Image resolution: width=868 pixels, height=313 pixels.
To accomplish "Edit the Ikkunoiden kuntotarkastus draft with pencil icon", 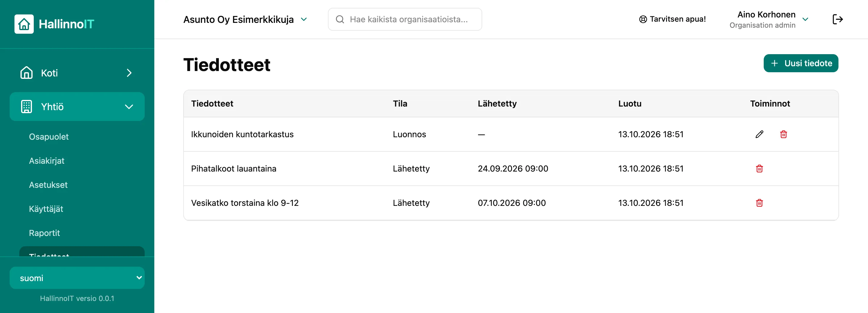I will pyautogui.click(x=759, y=134).
